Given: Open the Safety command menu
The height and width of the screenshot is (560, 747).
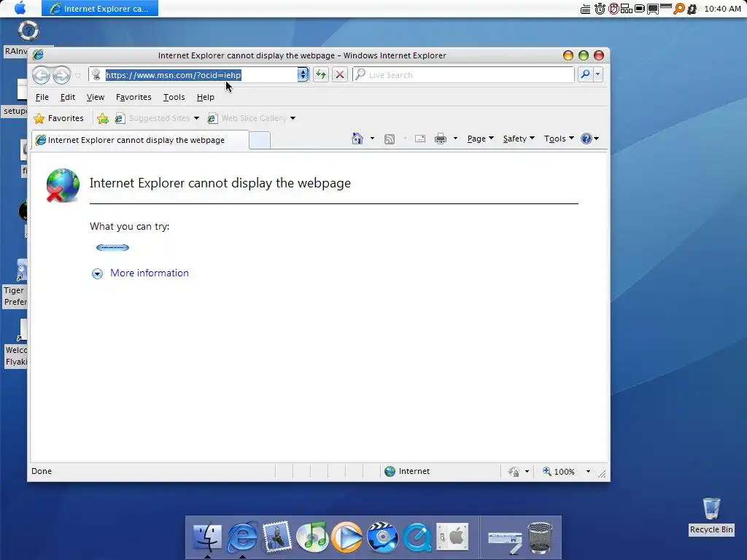Looking at the screenshot, I should 519,139.
